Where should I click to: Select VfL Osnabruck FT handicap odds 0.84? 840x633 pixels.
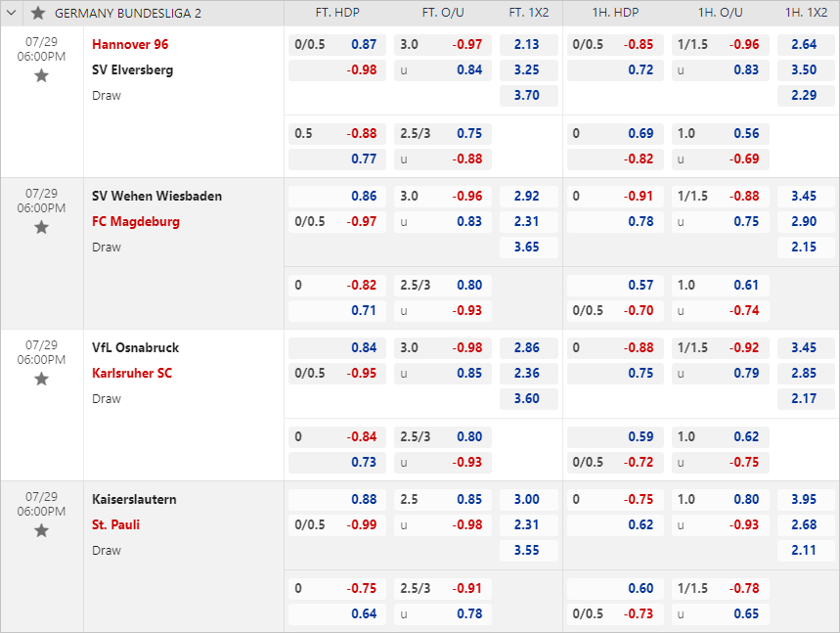[x=337, y=348]
